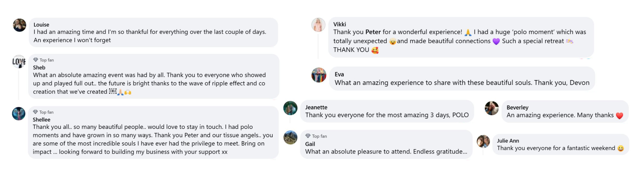
Task: Click Sheb's LOVE profile avatar
Action: (19, 62)
